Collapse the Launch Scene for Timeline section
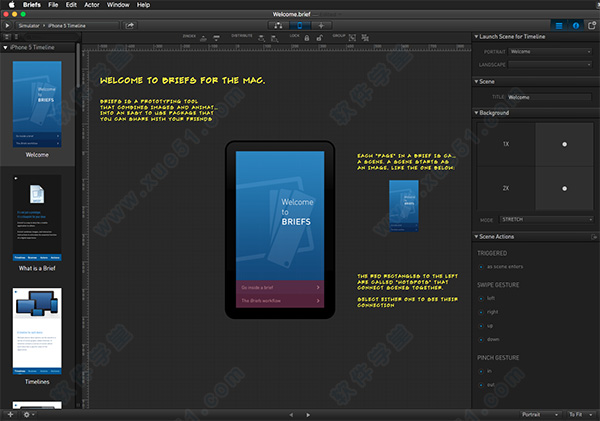 [x=476, y=37]
